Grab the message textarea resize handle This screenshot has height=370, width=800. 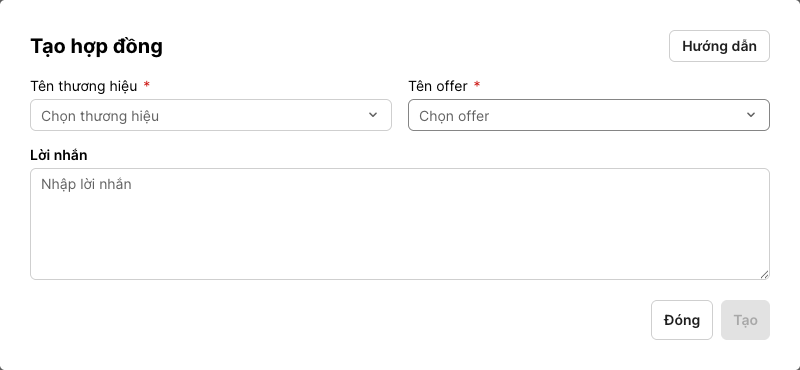point(764,275)
